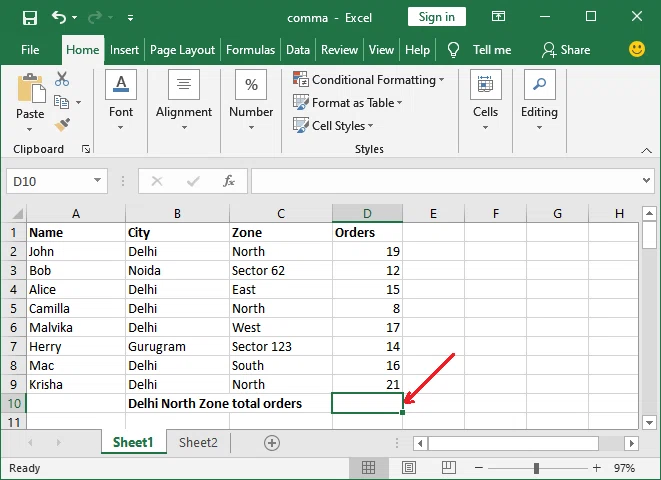
Task: Click the vertical scrollbar up arrow
Action: 649,213
